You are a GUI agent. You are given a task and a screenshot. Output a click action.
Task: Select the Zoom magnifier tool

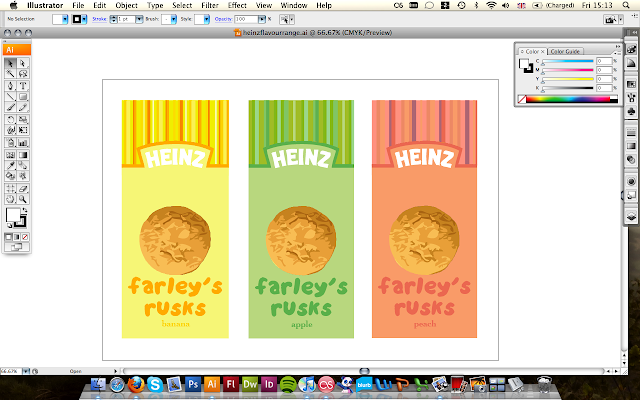(23, 199)
